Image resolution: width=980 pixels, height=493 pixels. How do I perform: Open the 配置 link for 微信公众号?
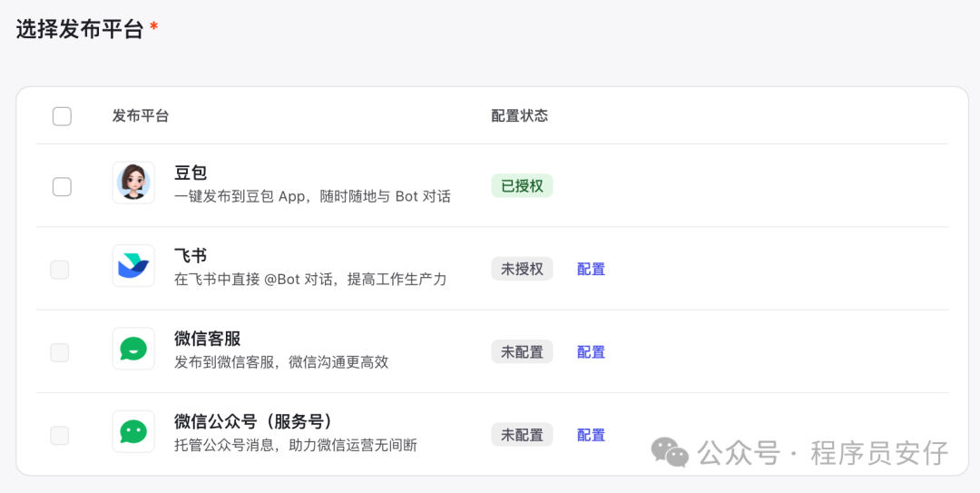click(x=591, y=435)
